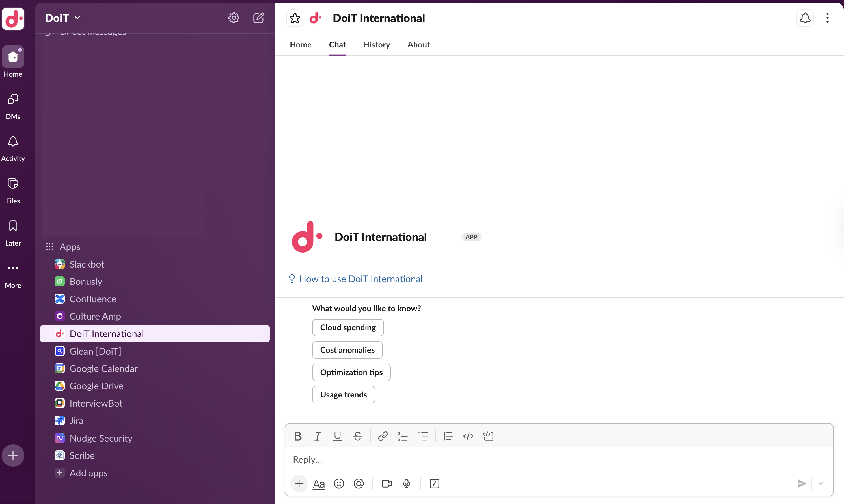Toggle bold formatting in the message composer
The width and height of the screenshot is (844, 504).
(x=297, y=436)
